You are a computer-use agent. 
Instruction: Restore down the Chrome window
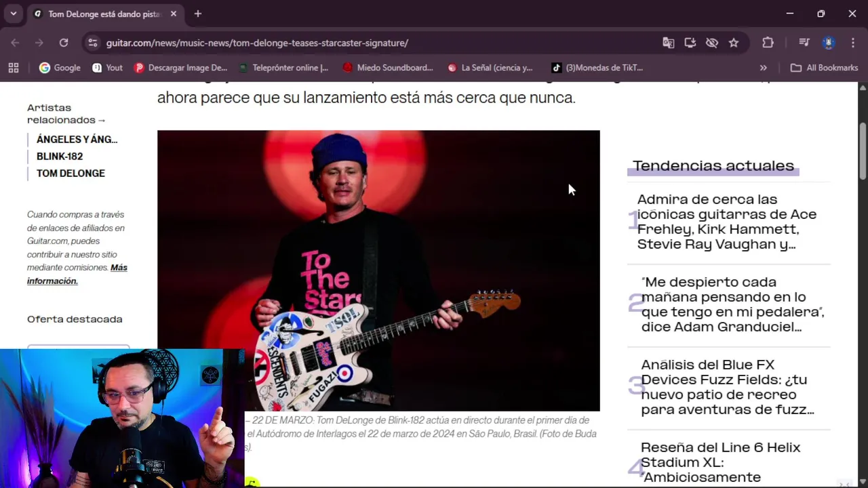pyautogui.click(x=821, y=14)
